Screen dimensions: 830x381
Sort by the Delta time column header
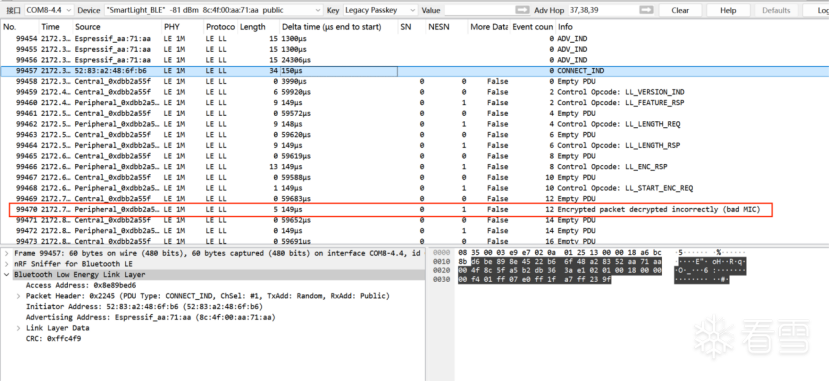click(x=338, y=27)
